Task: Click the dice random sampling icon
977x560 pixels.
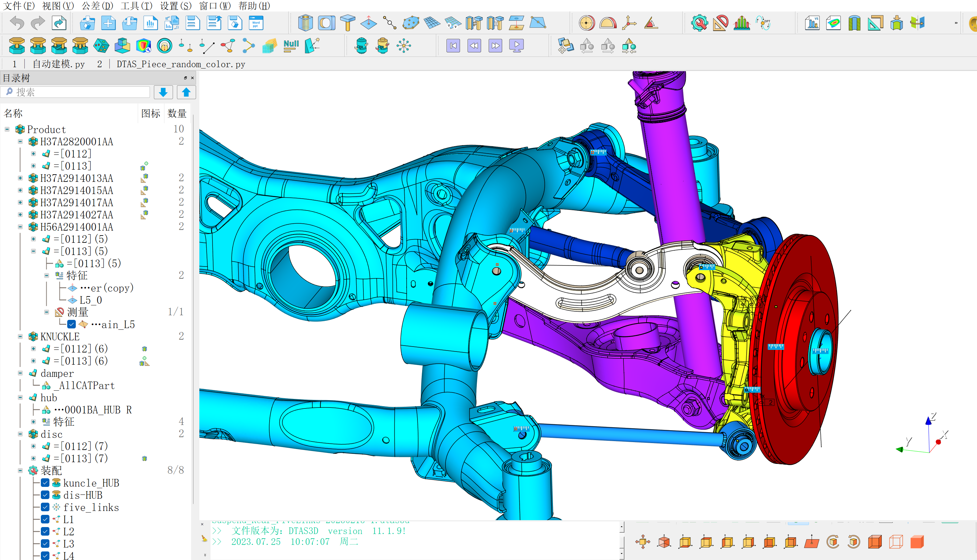Action: coord(101,46)
